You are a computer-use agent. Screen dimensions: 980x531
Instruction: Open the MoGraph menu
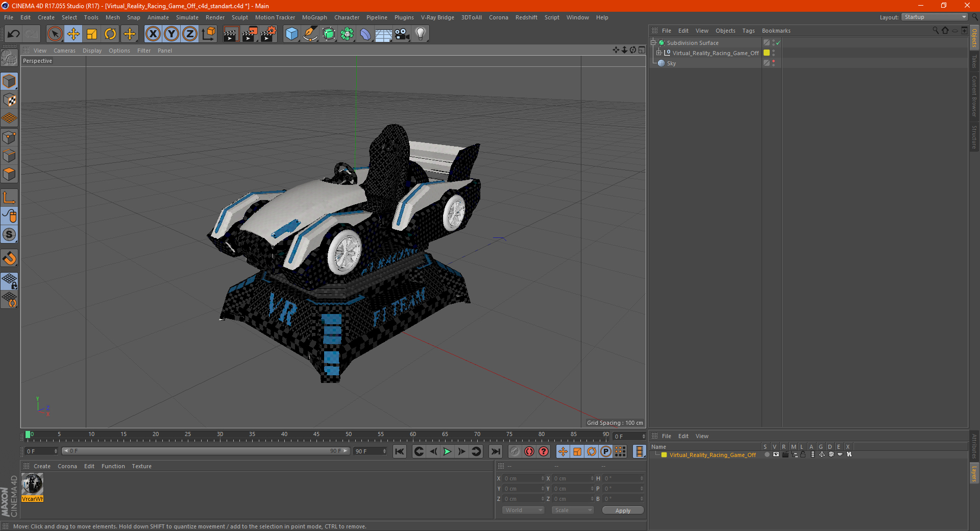[x=314, y=17]
